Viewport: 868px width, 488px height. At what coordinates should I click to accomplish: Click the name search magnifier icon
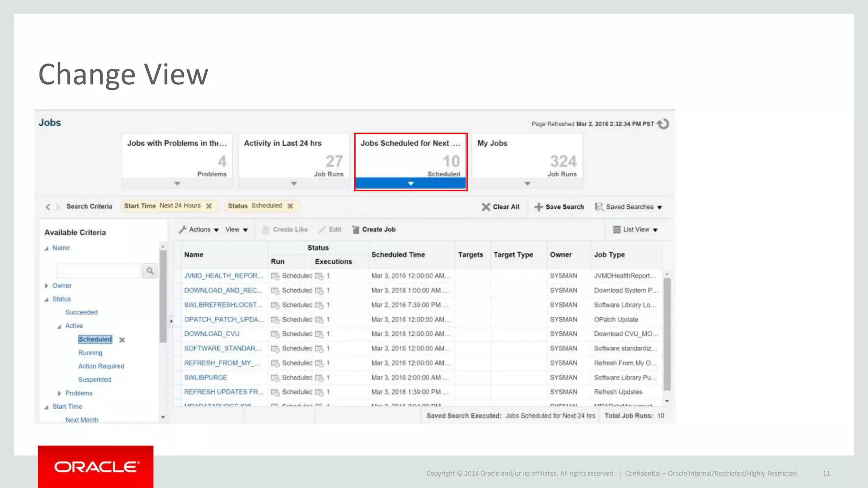tap(150, 271)
